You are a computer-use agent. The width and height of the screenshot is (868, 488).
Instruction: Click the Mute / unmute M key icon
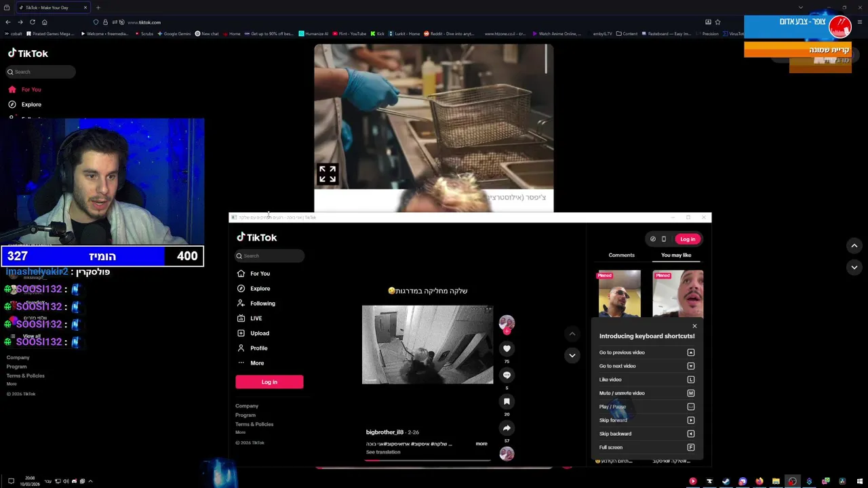pos(691,393)
